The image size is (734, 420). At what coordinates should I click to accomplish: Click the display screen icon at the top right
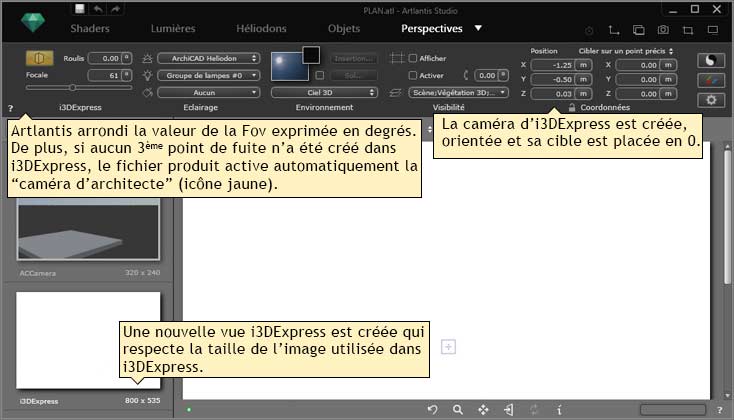point(712,30)
